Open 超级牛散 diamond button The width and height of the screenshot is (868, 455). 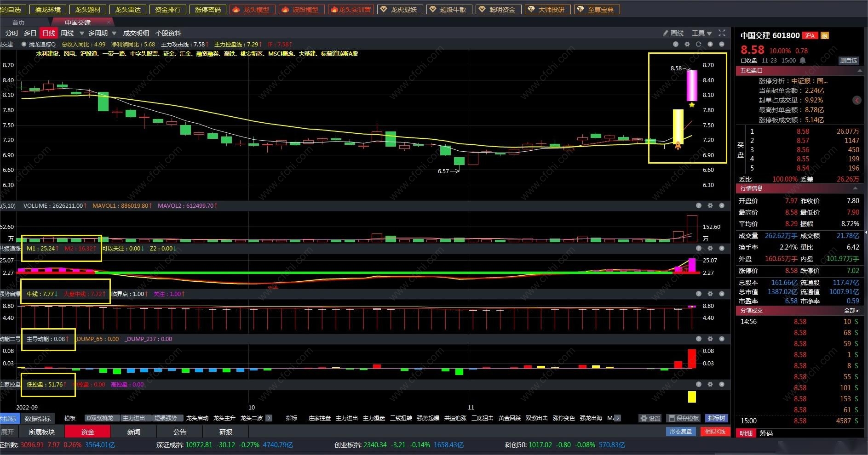click(x=449, y=9)
